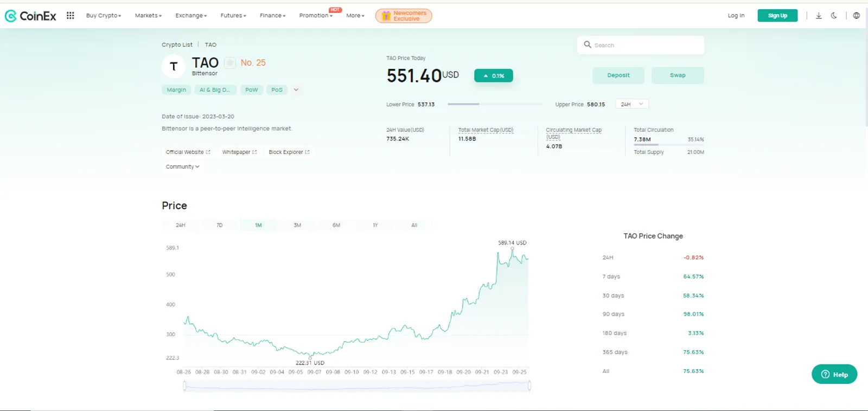
Task: Expand the Community links dropdown
Action: tap(183, 166)
